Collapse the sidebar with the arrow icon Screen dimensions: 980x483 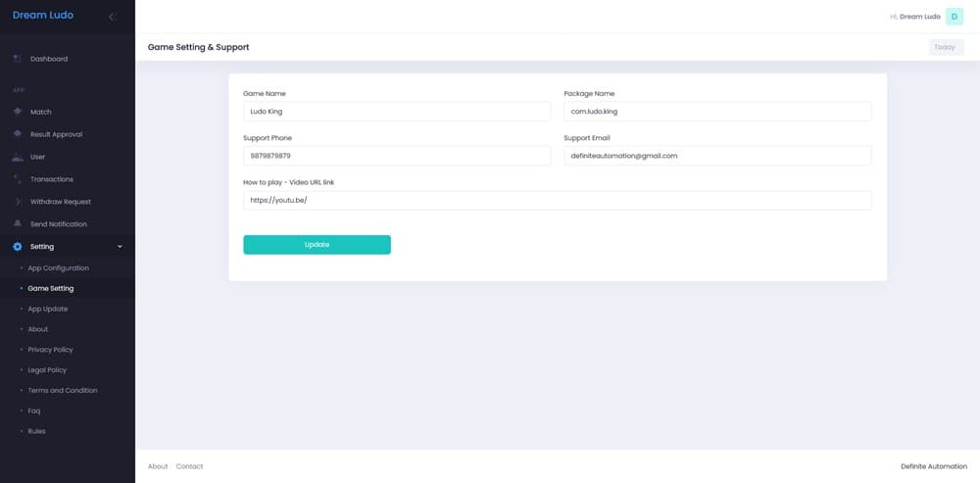(112, 17)
